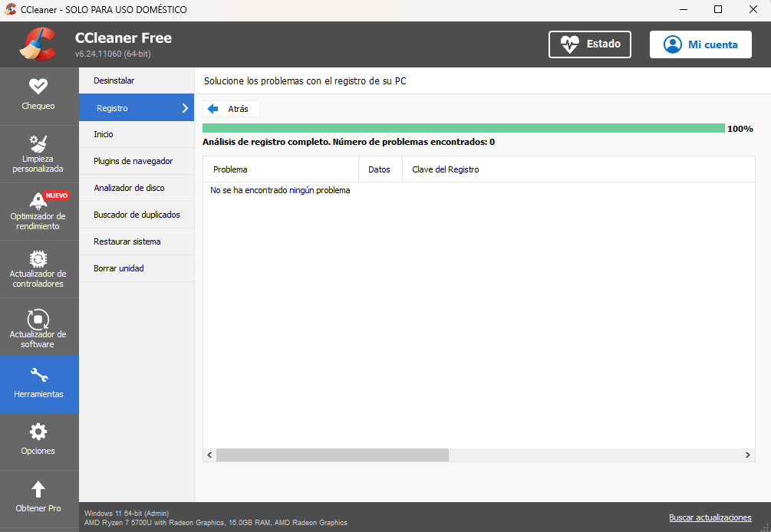771x532 pixels.
Task: Click the Clave del Registro column header
Action: [578, 169]
